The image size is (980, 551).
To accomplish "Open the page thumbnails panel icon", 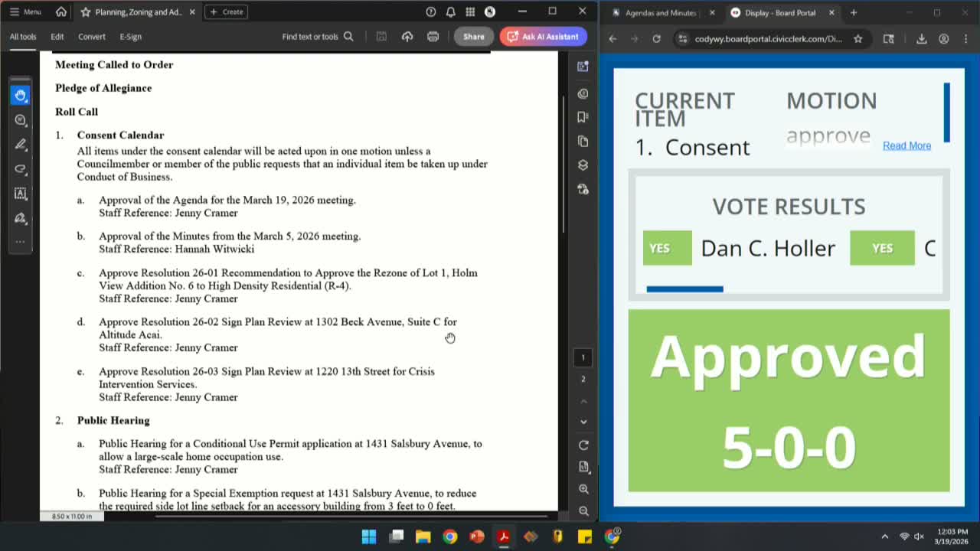I will (583, 142).
